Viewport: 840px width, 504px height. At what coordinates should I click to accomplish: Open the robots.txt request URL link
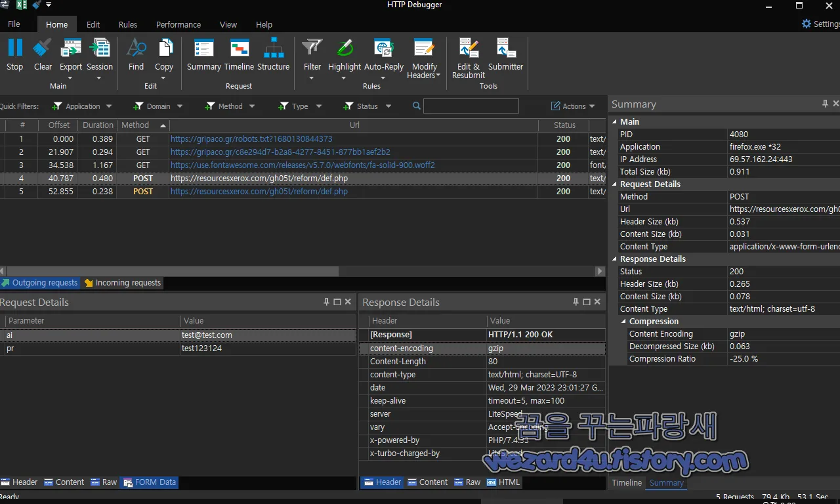coord(252,138)
